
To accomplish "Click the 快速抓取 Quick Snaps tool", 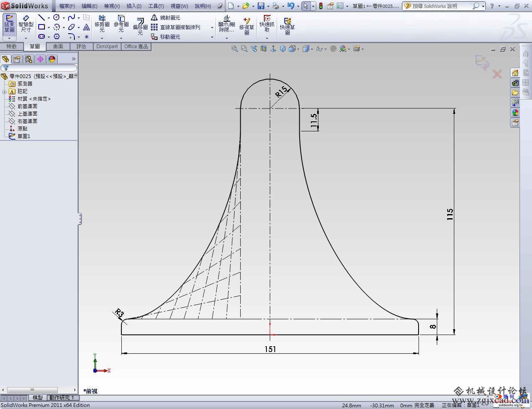I will point(267,24).
